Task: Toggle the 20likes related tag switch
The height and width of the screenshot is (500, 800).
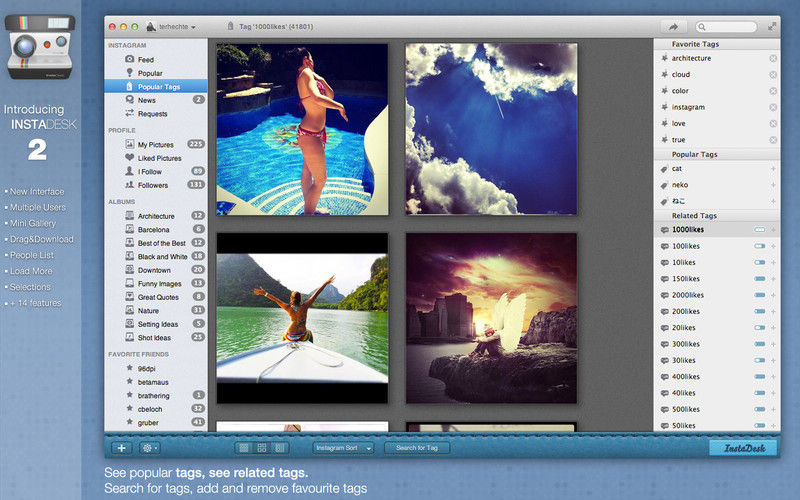Action: [x=760, y=328]
